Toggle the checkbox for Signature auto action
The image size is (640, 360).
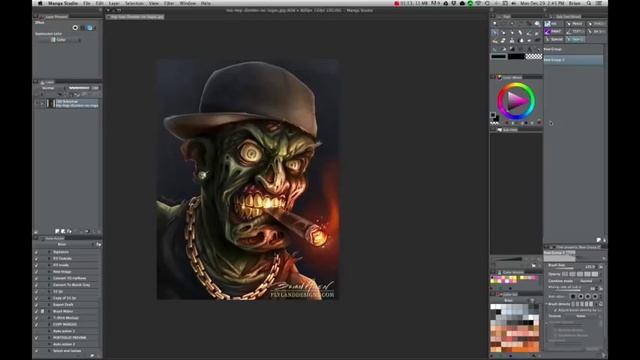[36, 252]
